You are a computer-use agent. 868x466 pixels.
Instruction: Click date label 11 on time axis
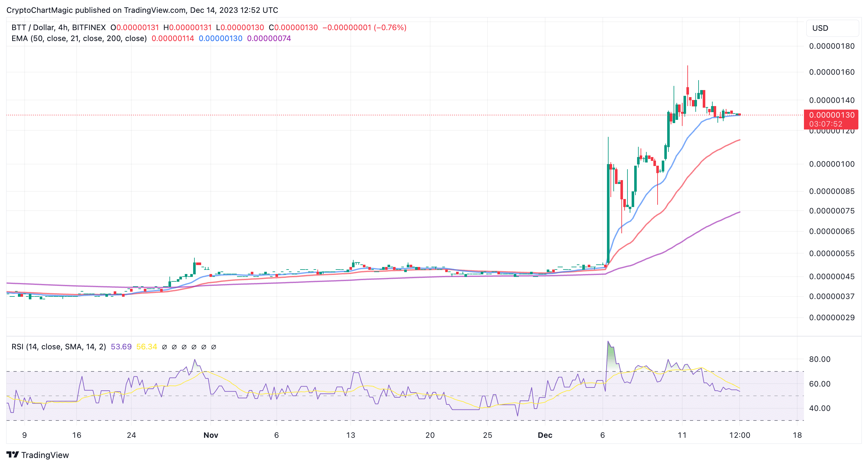[x=682, y=435]
